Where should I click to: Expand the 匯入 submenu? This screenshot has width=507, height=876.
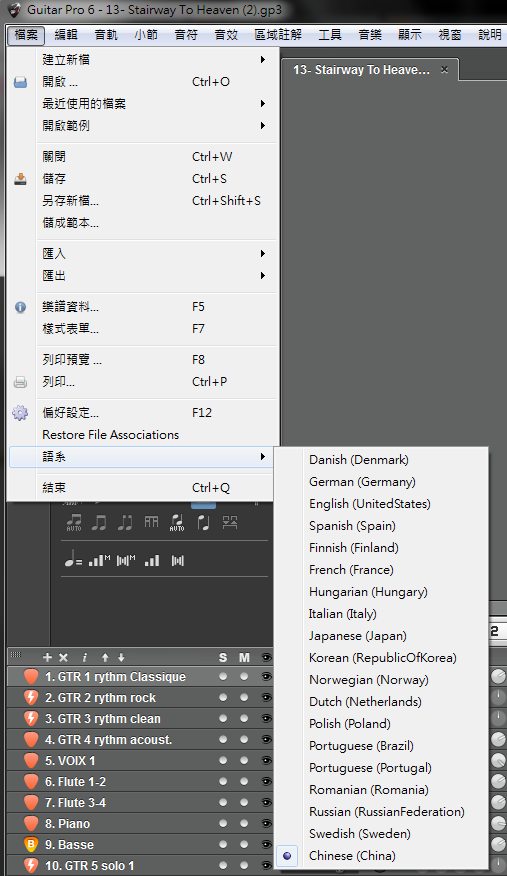pyautogui.click(x=142, y=253)
